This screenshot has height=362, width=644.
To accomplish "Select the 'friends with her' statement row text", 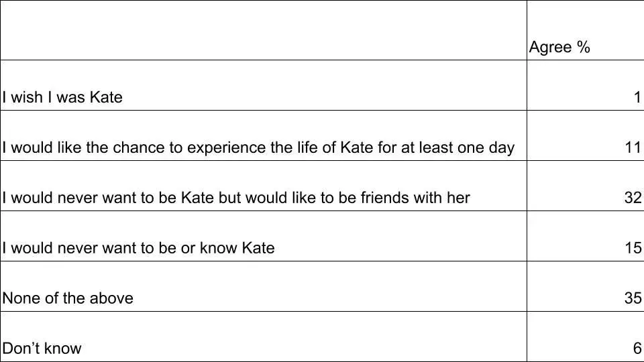I will pyautogui.click(x=236, y=198).
